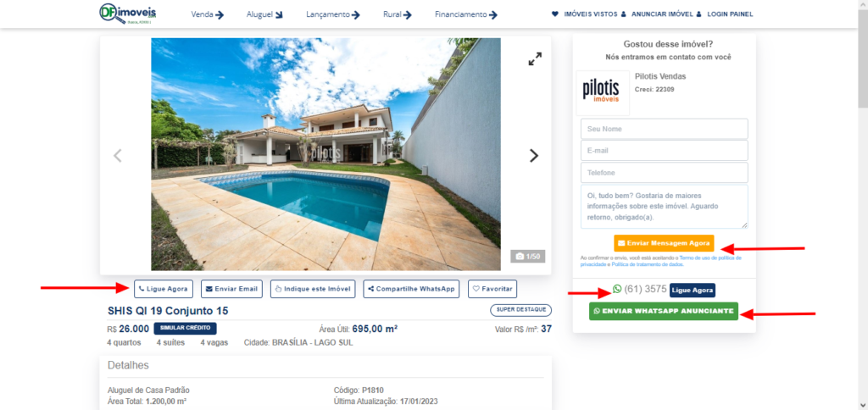
Task: Click the DF Imóveis logo
Action: pos(128,14)
